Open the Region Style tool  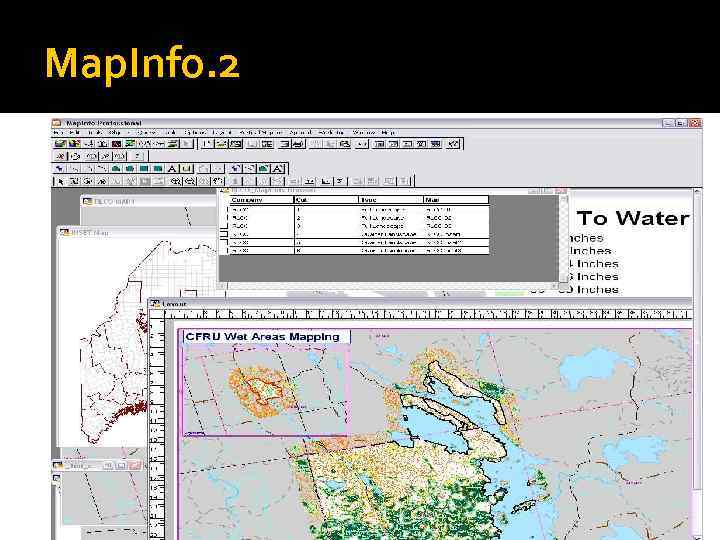(x=264, y=169)
